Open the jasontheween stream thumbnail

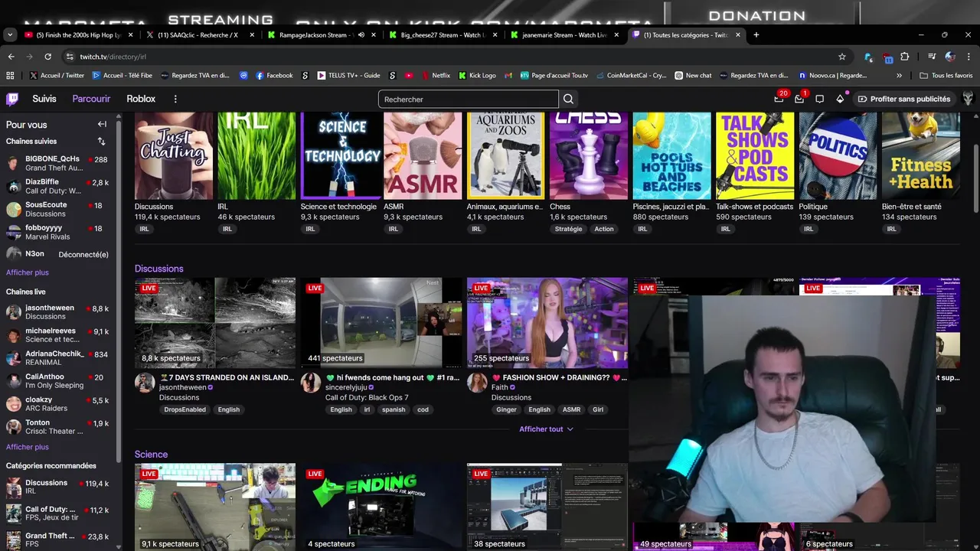click(x=215, y=323)
